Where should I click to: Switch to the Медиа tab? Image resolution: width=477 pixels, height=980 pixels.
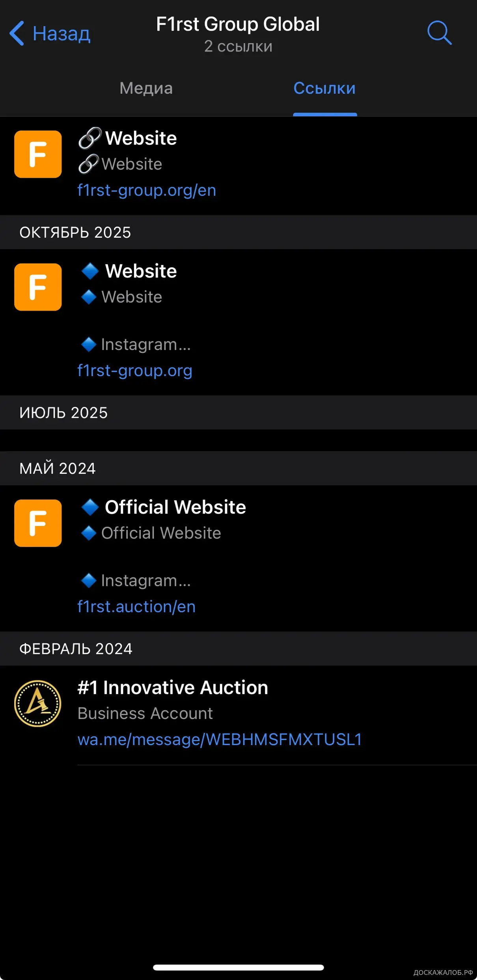pos(146,88)
